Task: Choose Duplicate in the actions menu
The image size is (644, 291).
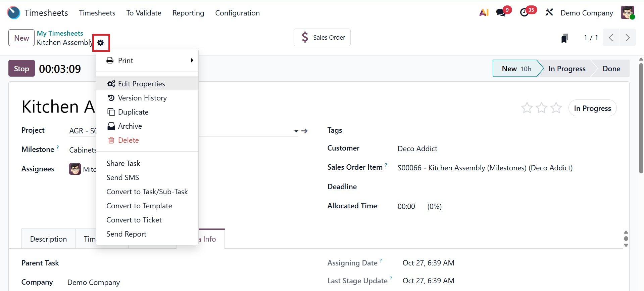Action: click(x=133, y=112)
